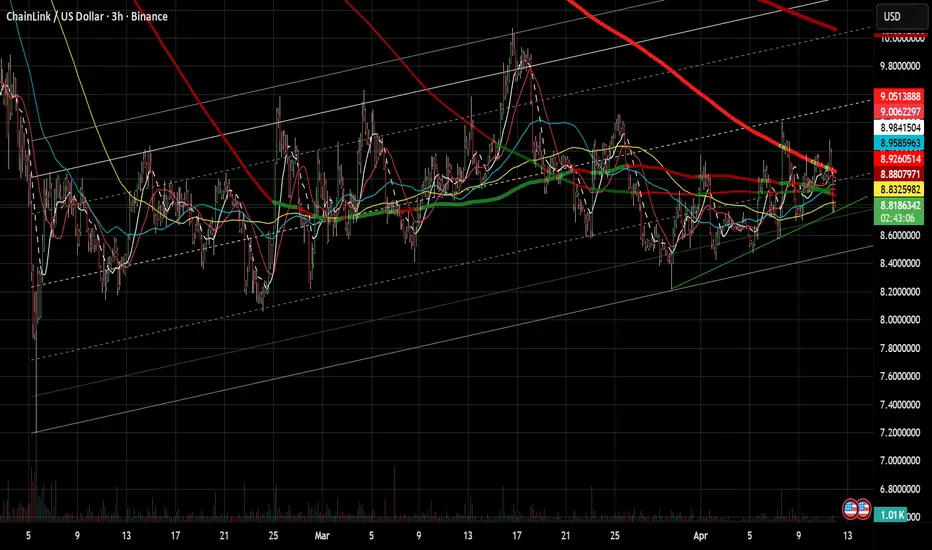Click the Mar label on time axis
The image size is (932, 550).
322,536
